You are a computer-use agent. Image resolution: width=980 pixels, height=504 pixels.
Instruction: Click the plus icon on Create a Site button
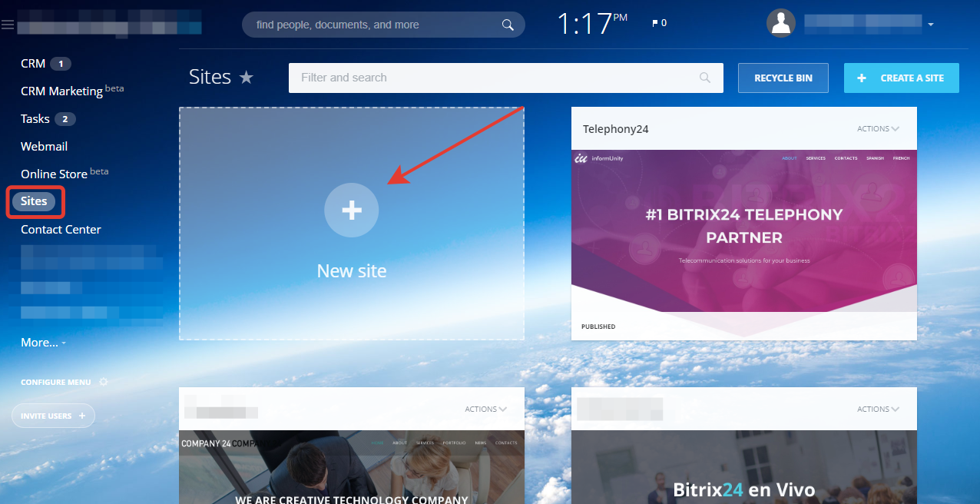click(x=862, y=78)
